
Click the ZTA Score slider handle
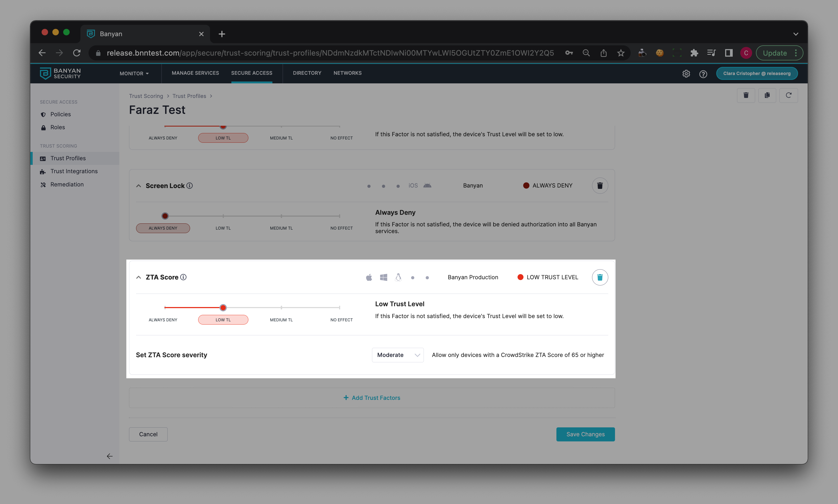pos(223,307)
